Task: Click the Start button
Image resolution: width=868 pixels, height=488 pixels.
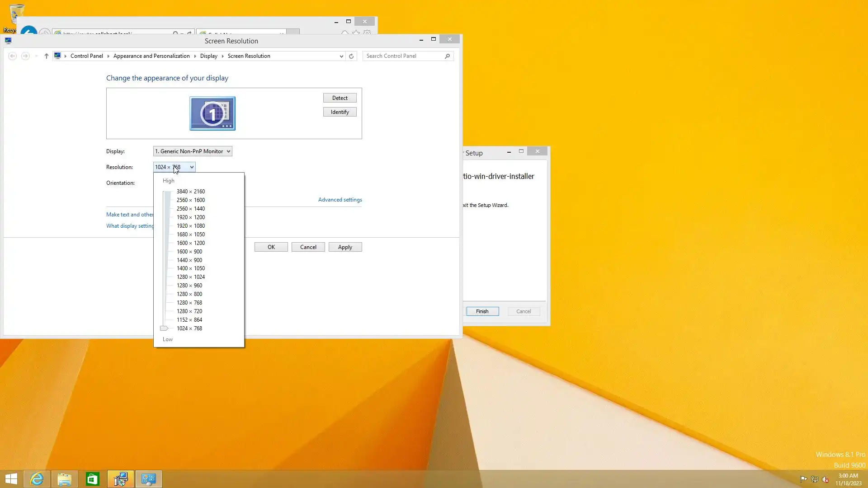Action: [x=11, y=479]
